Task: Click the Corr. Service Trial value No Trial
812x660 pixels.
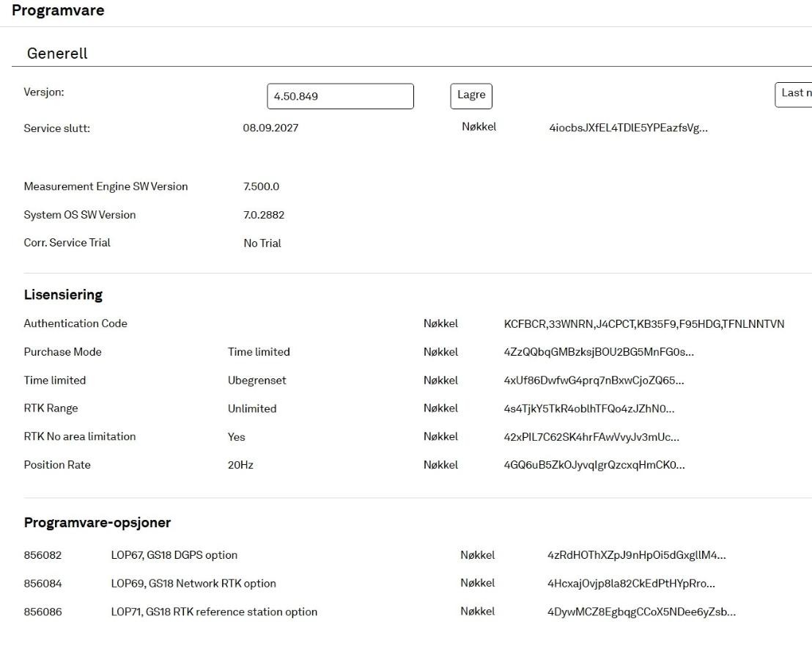Action: point(262,243)
